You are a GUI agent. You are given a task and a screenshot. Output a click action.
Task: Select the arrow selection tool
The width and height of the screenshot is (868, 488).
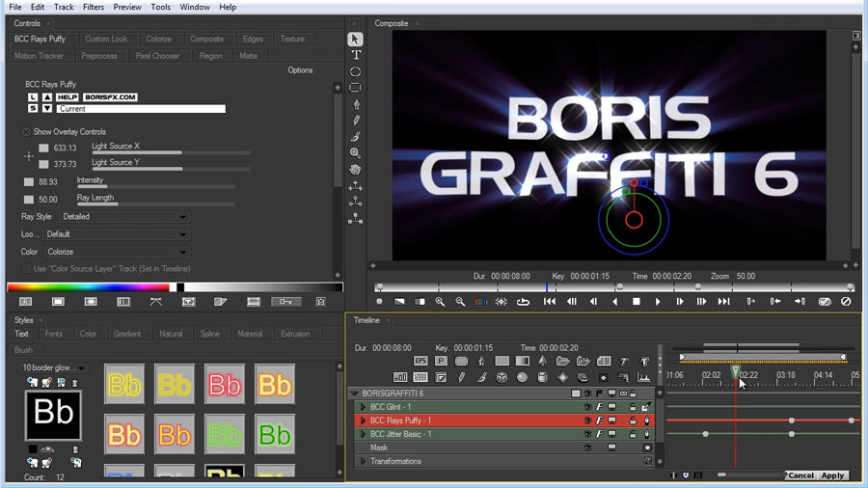tap(355, 40)
